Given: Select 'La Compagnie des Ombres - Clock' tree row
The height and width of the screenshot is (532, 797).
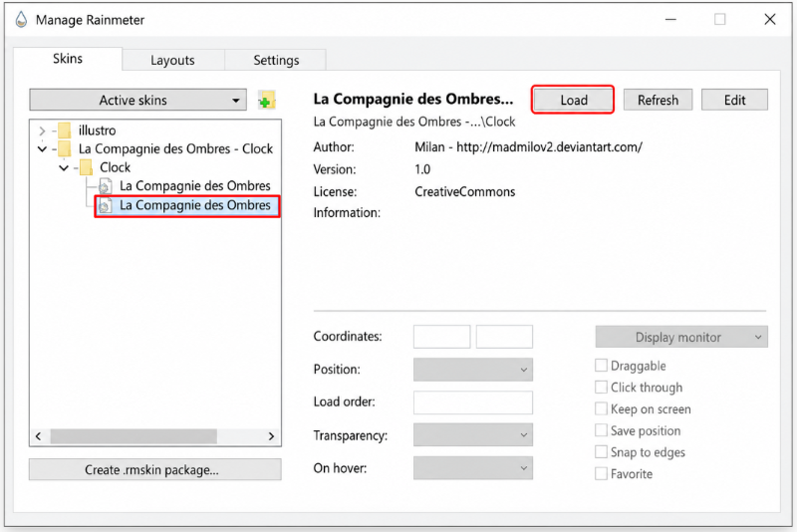Looking at the screenshot, I should (175, 148).
